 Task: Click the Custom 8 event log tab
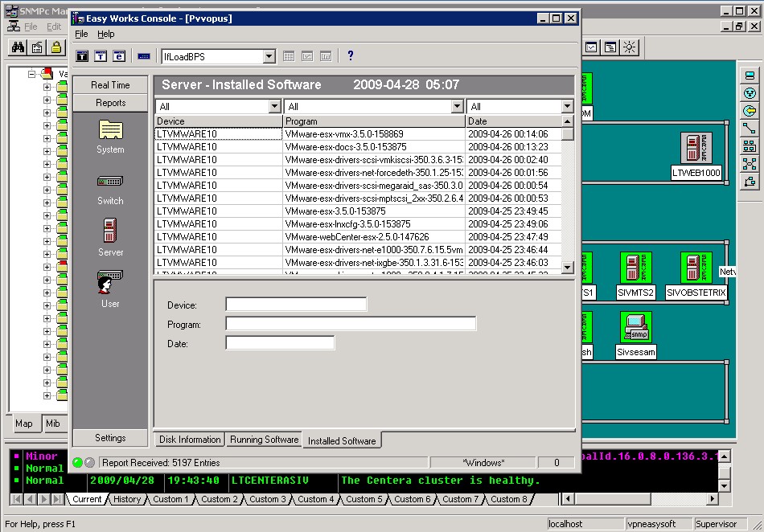[509, 499]
